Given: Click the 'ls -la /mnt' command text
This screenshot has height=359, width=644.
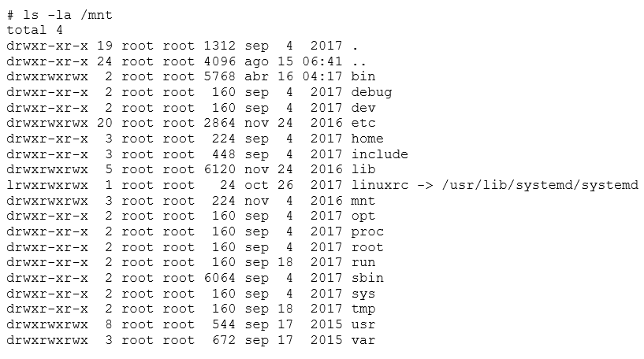Looking at the screenshot, I should pos(68,15).
